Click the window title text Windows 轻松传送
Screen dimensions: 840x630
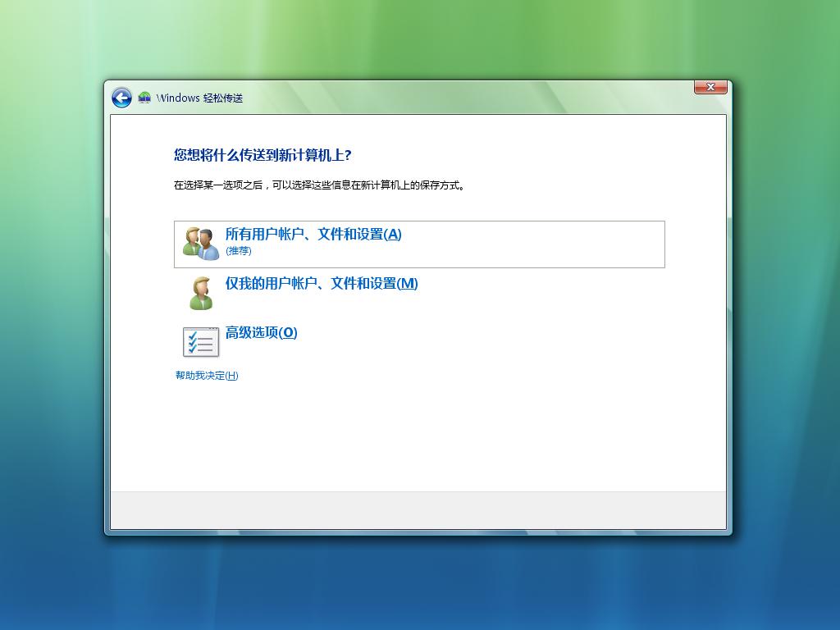point(199,98)
